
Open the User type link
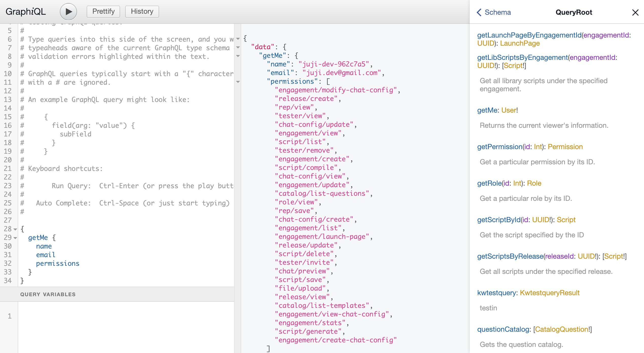click(x=509, y=110)
